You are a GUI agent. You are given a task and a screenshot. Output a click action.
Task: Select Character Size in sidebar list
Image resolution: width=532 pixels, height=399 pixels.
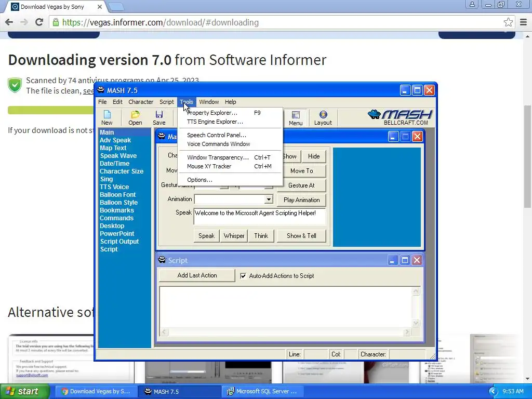point(122,171)
